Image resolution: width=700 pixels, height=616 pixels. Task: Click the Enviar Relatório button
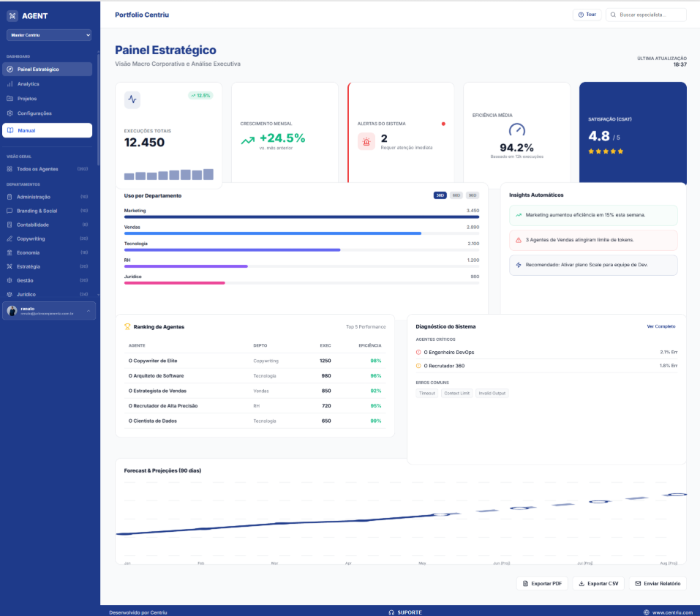coord(658,583)
